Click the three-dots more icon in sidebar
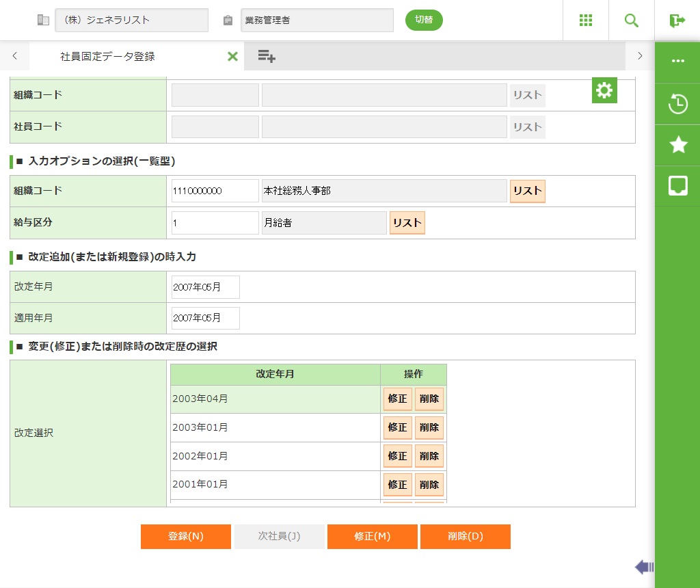The width and height of the screenshot is (700, 588). (677, 61)
